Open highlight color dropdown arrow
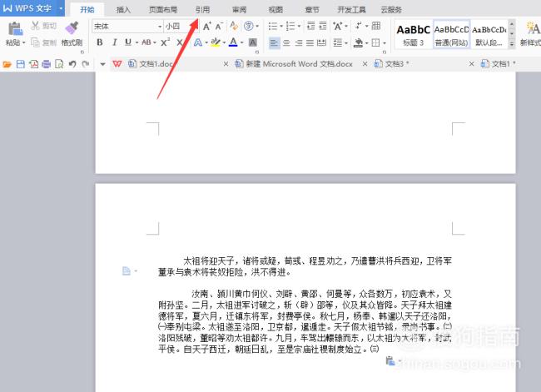This screenshot has height=392, width=541. 224,42
